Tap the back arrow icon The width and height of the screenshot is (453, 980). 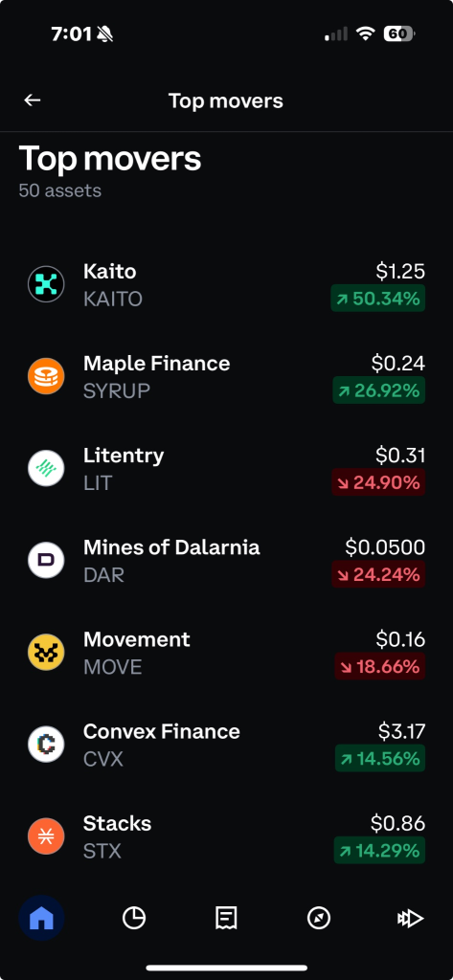tap(32, 100)
